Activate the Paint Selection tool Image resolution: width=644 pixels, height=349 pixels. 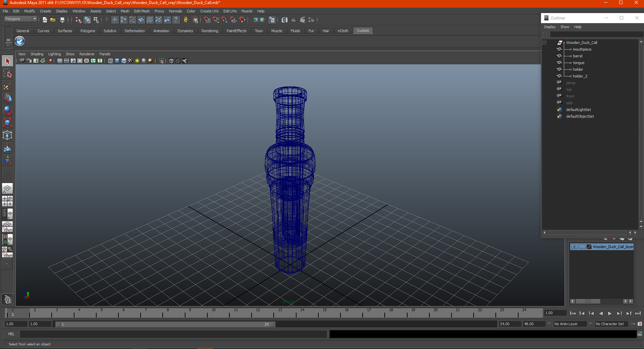point(7,86)
